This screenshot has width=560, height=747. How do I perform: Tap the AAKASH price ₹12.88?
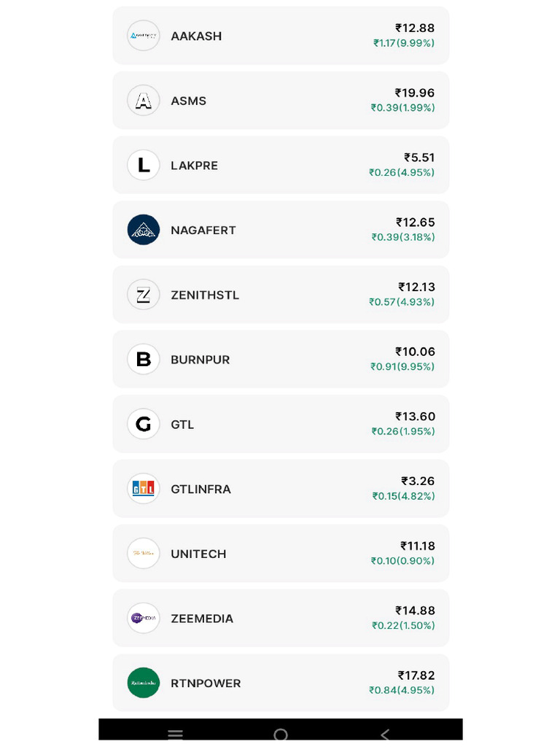(415, 28)
